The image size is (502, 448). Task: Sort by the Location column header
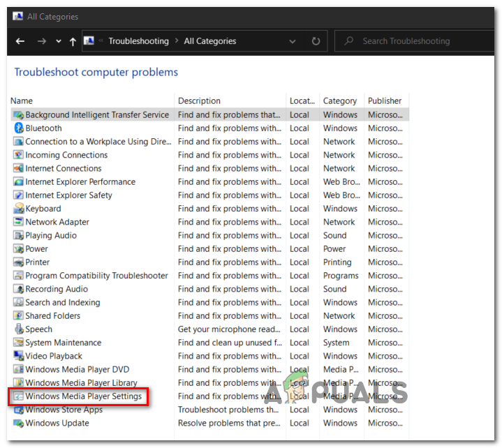[x=302, y=100]
